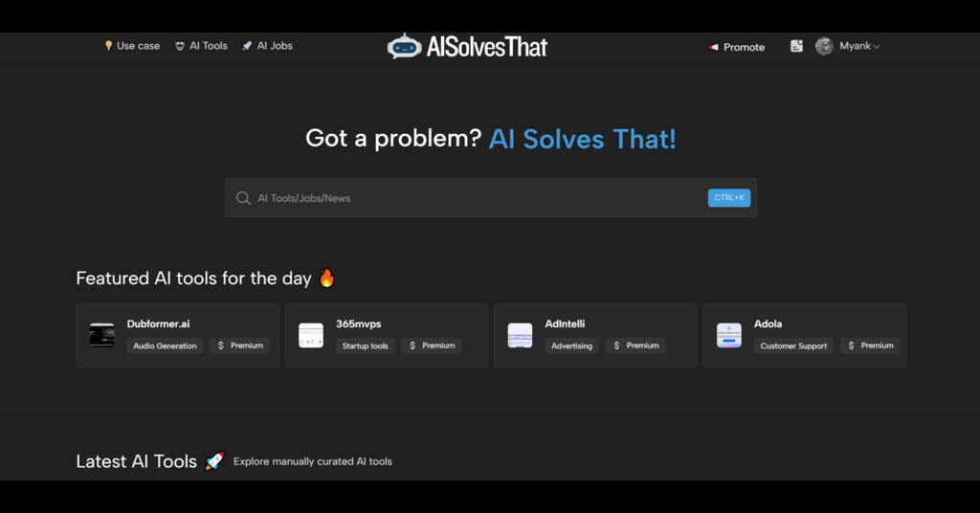Screen dimensions: 980x513
Task: Click the Adola thumbnail
Action: (x=728, y=335)
